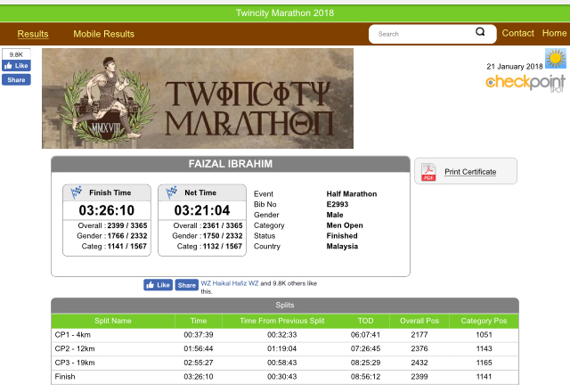Switch to Mobile Results

click(103, 34)
